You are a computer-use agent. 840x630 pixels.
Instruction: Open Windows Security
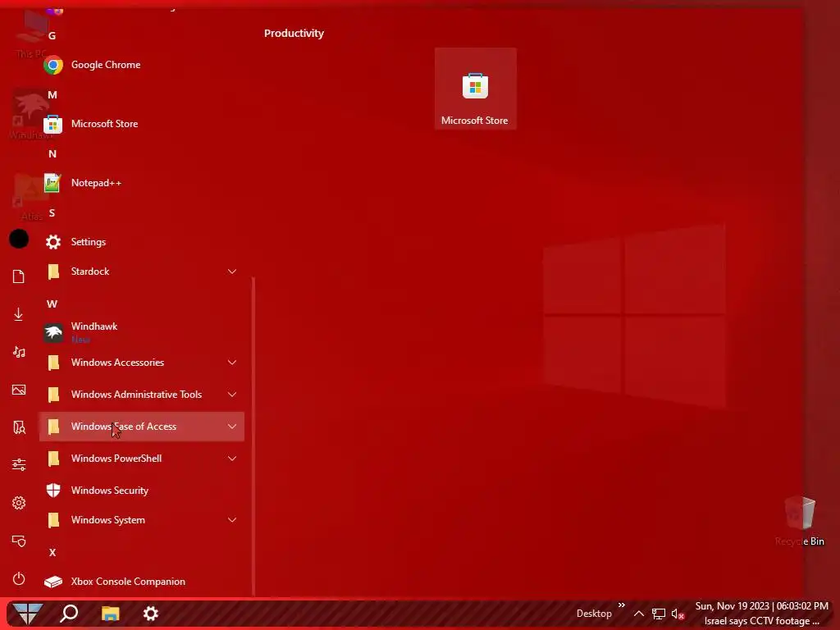(x=141, y=491)
